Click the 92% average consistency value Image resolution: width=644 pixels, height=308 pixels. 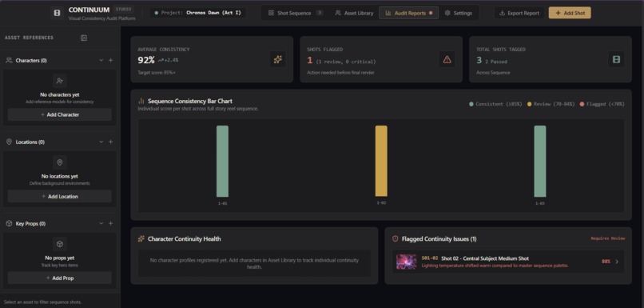(146, 61)
